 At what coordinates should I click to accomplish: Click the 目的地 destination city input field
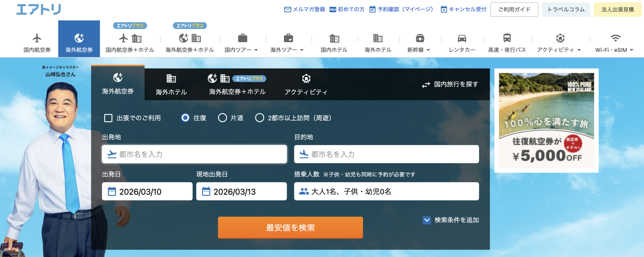click(x=386, y=154)
